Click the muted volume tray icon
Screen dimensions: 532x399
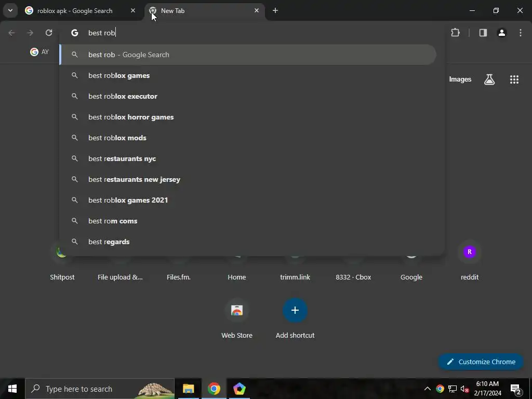tap(464, 389)
